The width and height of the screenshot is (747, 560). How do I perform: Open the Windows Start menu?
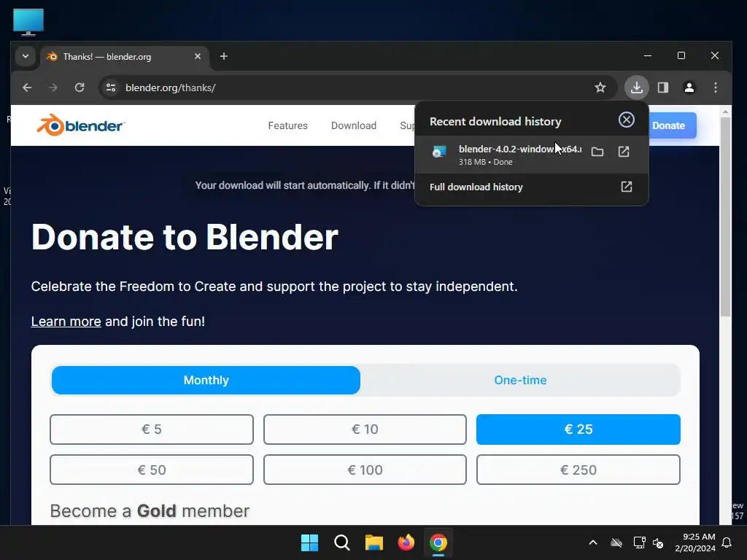(309, 542)
